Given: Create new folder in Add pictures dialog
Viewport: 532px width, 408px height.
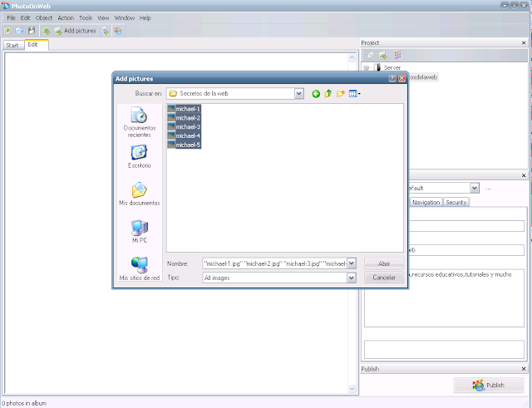Looking at the screenshot, I should [340, 94].
